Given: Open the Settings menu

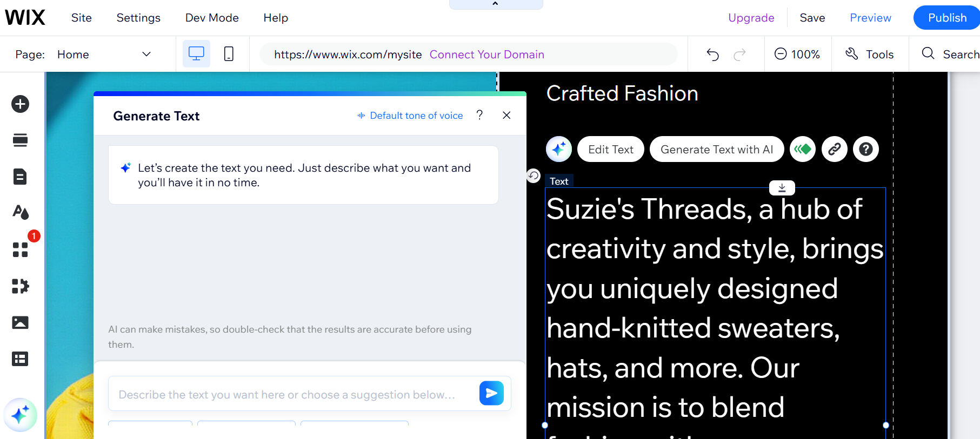Looking at the screenshot, I should point(138,18).
